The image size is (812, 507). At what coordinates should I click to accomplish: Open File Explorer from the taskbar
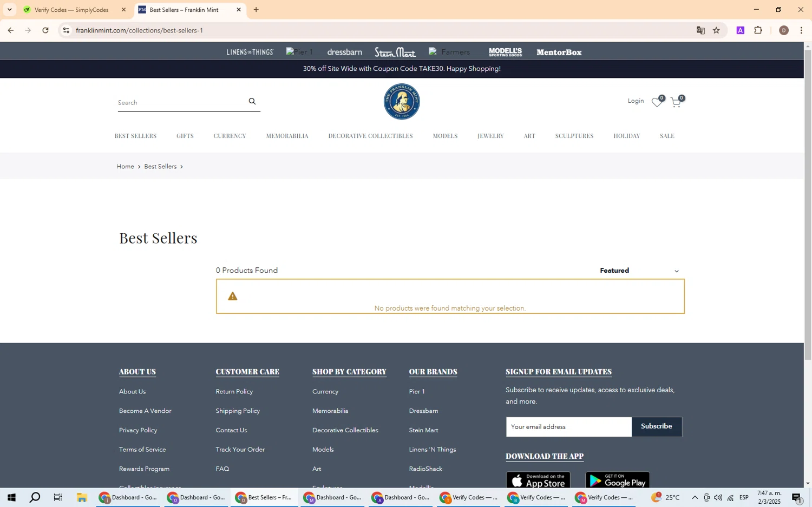tap(82, 497)
